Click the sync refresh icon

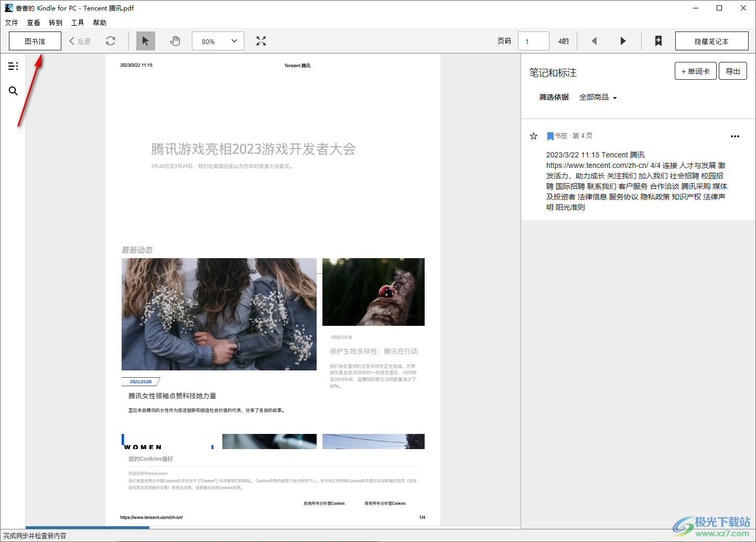coord(111,41)
